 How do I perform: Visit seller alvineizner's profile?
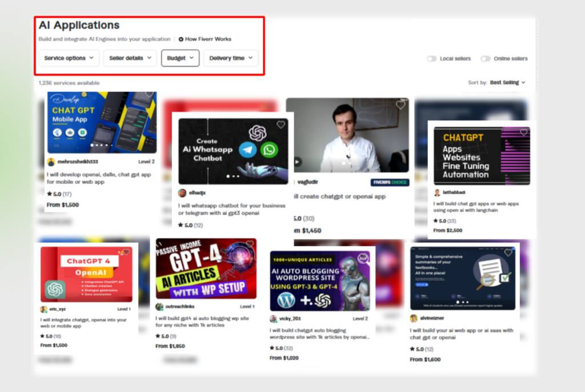point(432,318)
